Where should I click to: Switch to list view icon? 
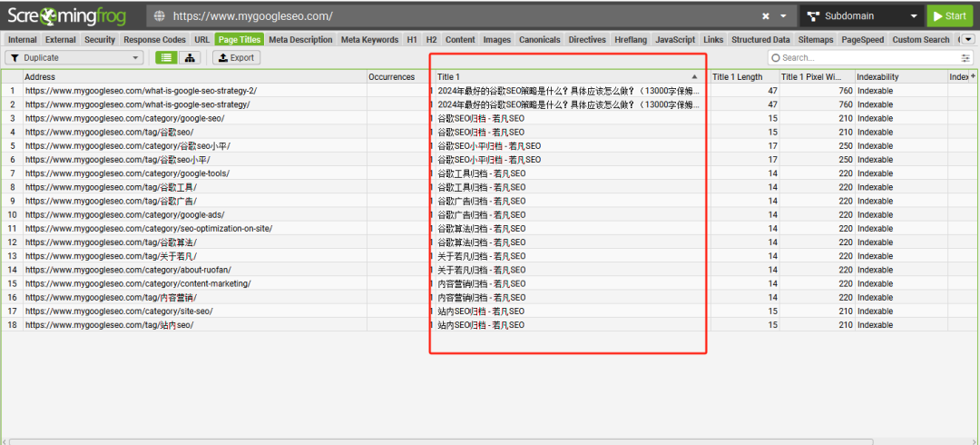(166, 57)
